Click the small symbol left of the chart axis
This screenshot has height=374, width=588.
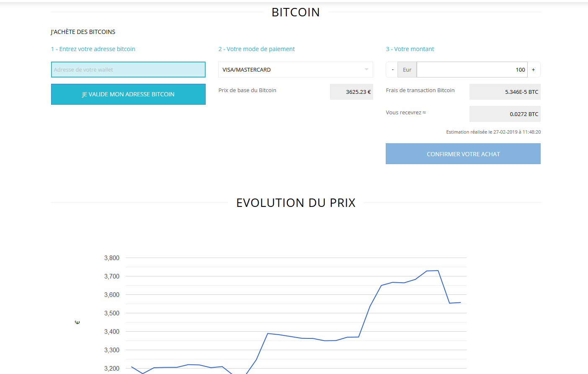(x=77, y=322)
